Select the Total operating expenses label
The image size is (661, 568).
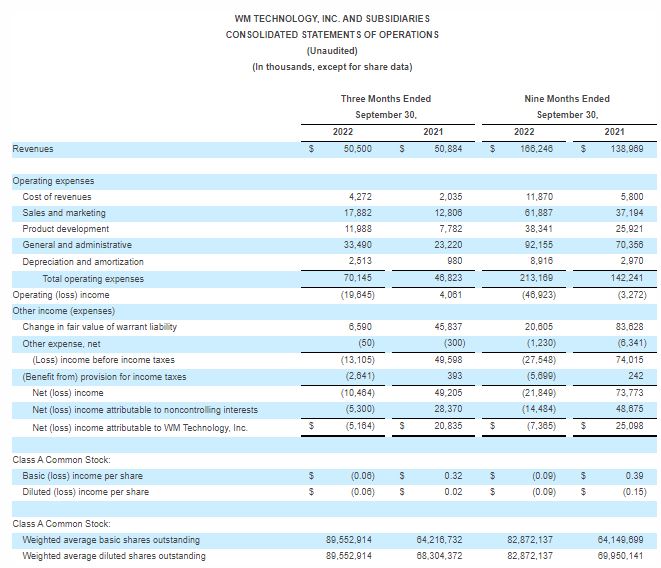click(93, 279)
